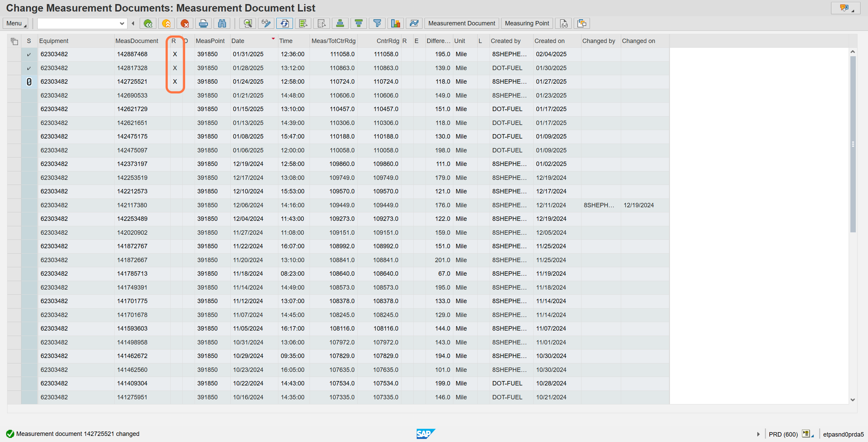Click the document display glasses icon
868x442 pixels.
pos(564,23)
